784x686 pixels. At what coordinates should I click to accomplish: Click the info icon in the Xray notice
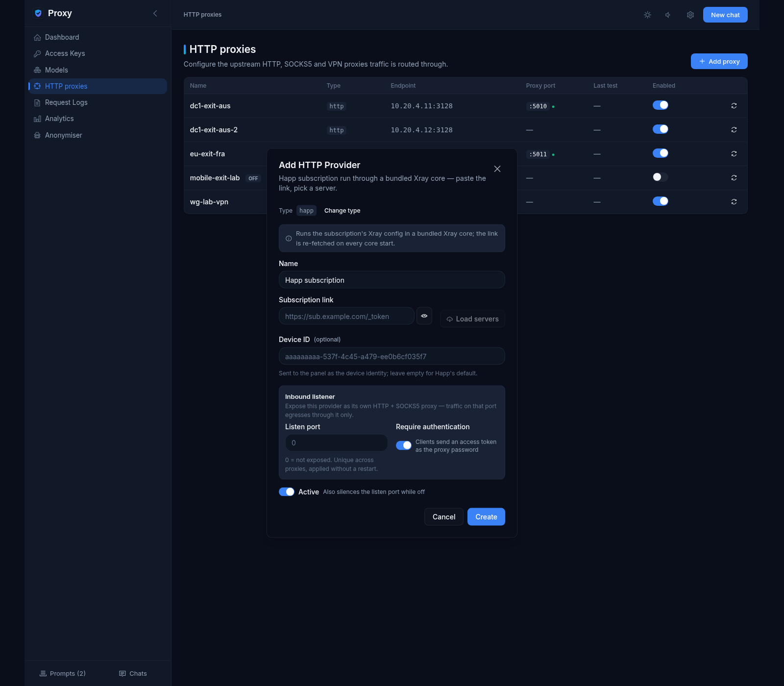tap(289, 239)
